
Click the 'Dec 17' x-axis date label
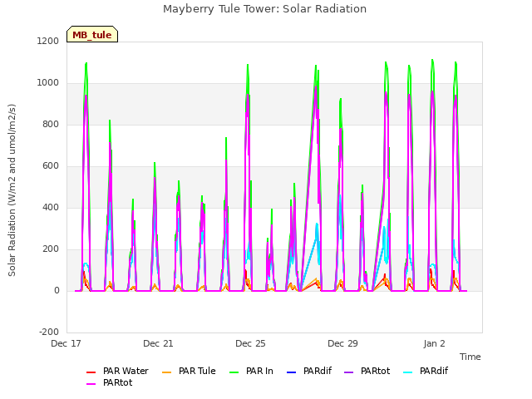pos(66,343)
